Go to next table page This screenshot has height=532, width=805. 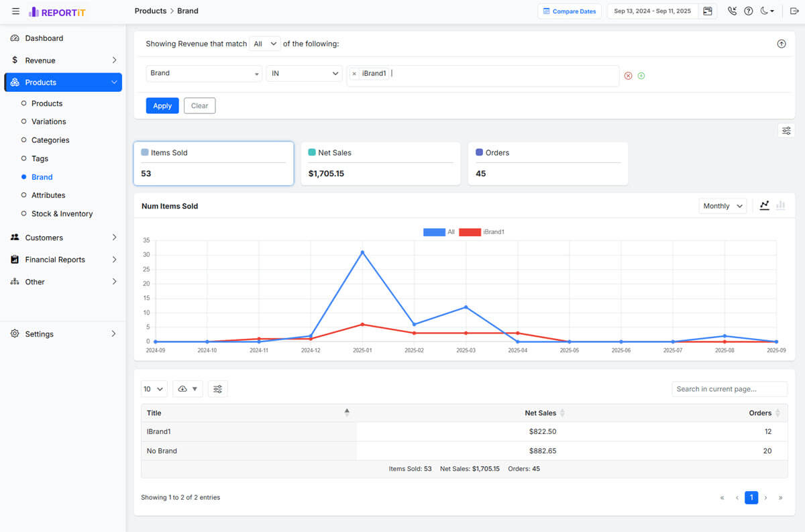766,498
